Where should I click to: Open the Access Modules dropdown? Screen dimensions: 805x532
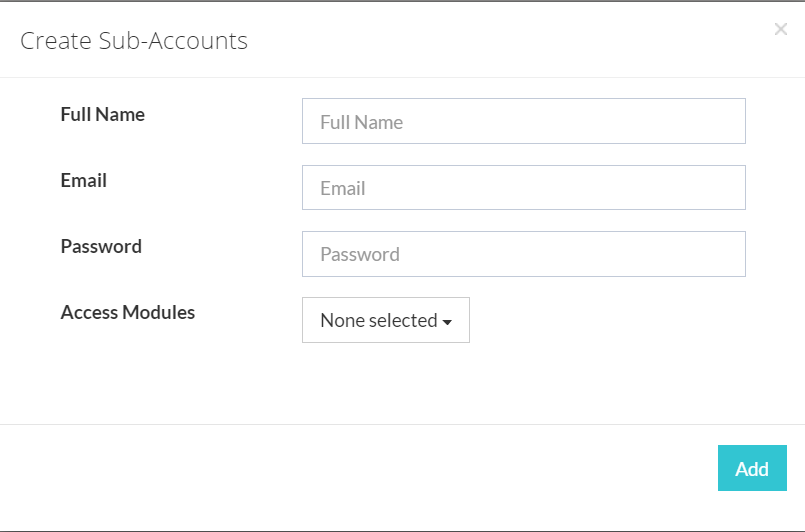coord(385,320)
